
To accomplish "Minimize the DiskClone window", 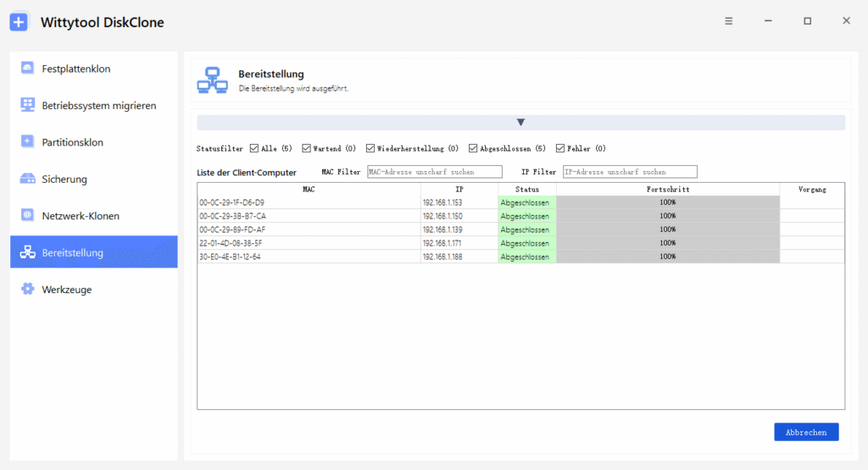I will [768, 21].
